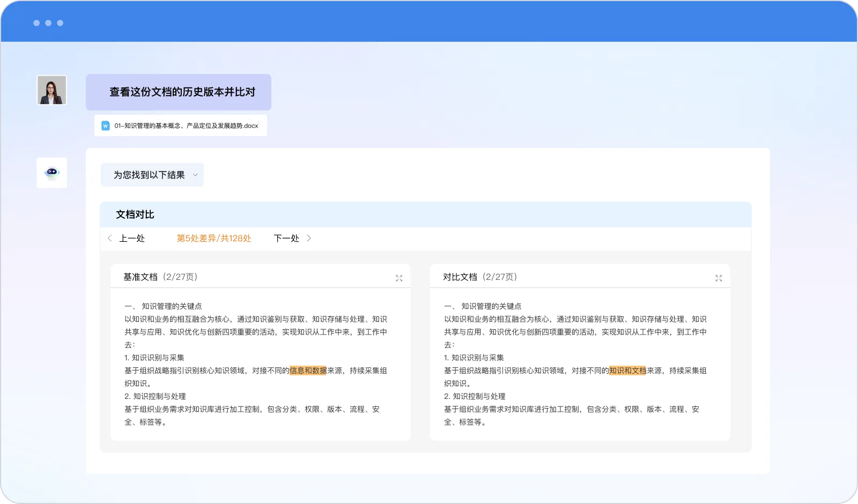Image resolution: width=858 pixels, height=504 pixels.
Task: Click the second window control dot
Action: tap(48, 23)
